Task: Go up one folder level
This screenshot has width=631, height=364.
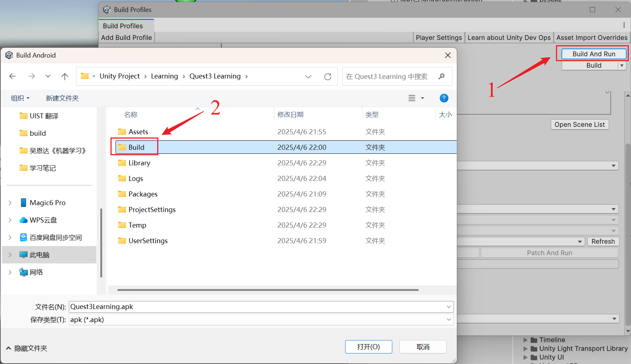Action: (65, 76)
